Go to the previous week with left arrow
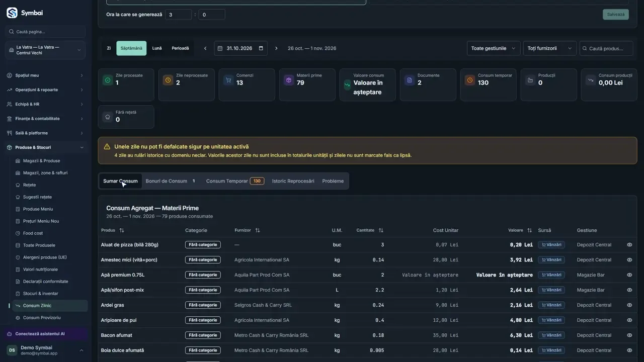Image resolution: width=644 pixels, height=362 pixels. [x=205, y=48]
